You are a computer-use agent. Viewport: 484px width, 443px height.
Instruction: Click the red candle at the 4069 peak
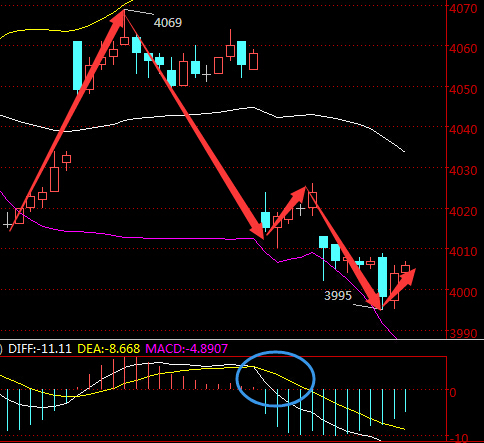(125, 41)
